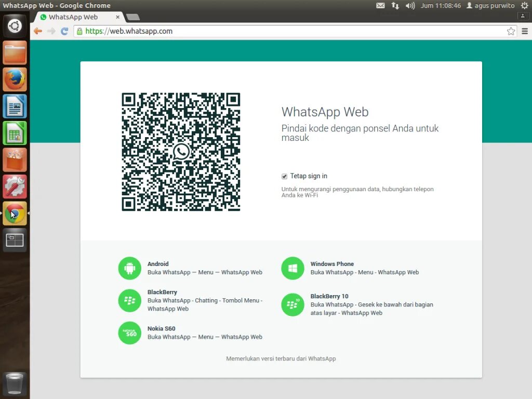Click the BlackBerry green circle icon
The width and height of the screenshot is (532, 399).
click(129, 301)
